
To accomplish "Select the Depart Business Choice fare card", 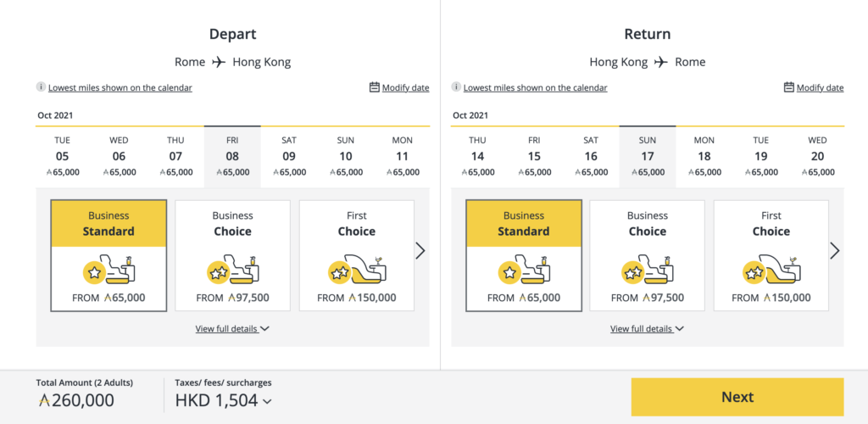I will point(232,255).
